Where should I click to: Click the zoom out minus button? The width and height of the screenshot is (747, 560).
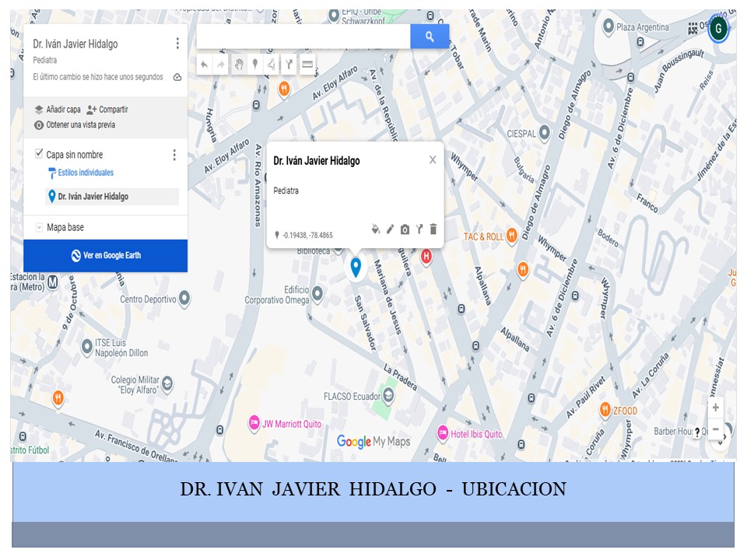(x=716, y=429)
